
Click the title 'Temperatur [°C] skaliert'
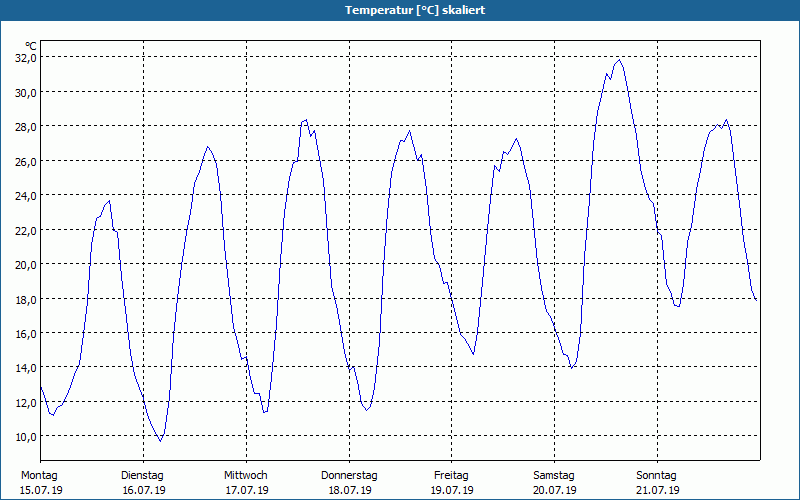(x=415, y=10)
